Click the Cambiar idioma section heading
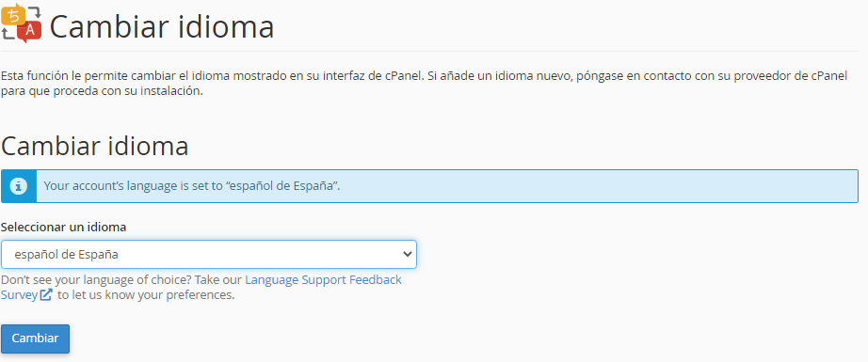The height and width of the screenshot is (362, 868). [95, 146]
